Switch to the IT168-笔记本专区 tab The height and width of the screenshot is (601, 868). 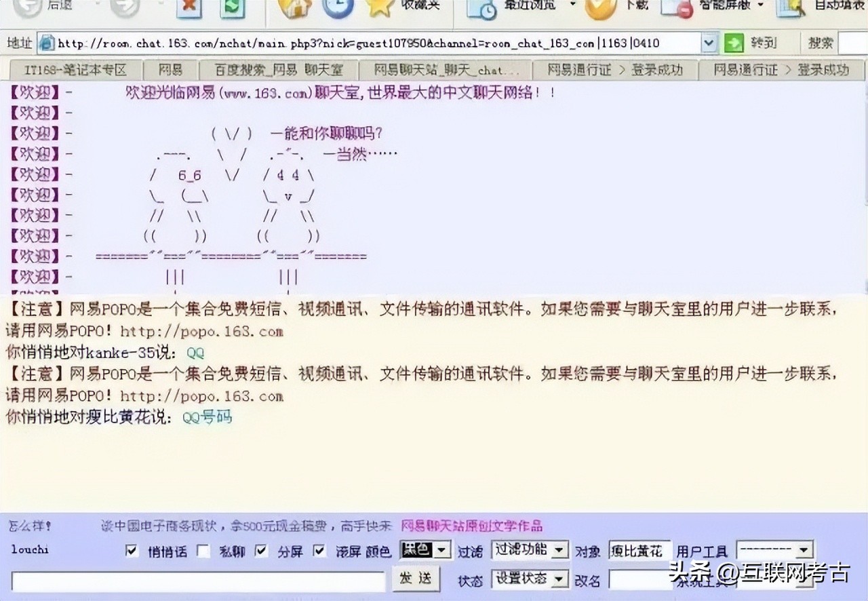tap(75, 70)
